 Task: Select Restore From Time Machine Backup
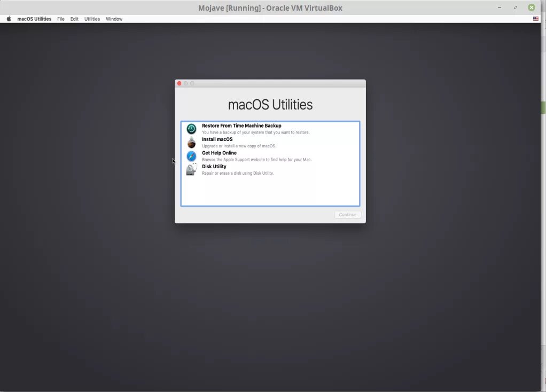click(x=270, y=129)
